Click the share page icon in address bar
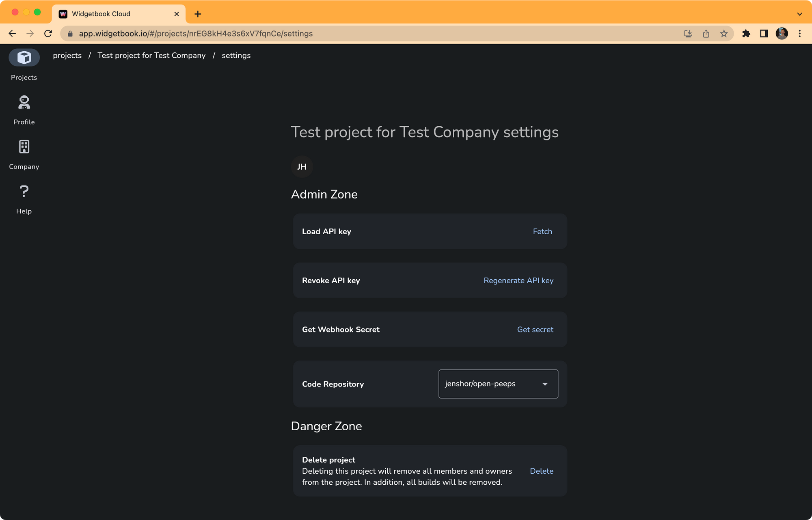 706,34
